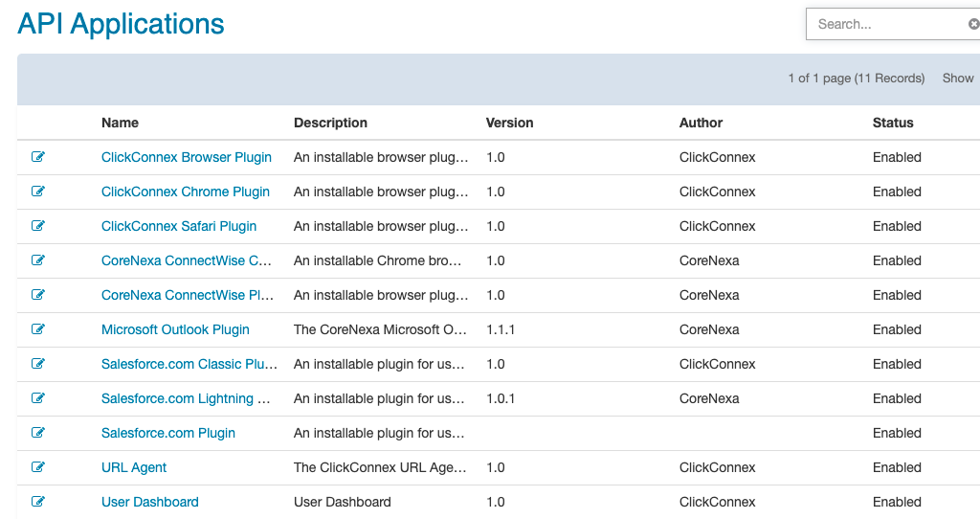Open the ClickConnex Chrome Plugin link
980x519 pixels.
(186, 192)
